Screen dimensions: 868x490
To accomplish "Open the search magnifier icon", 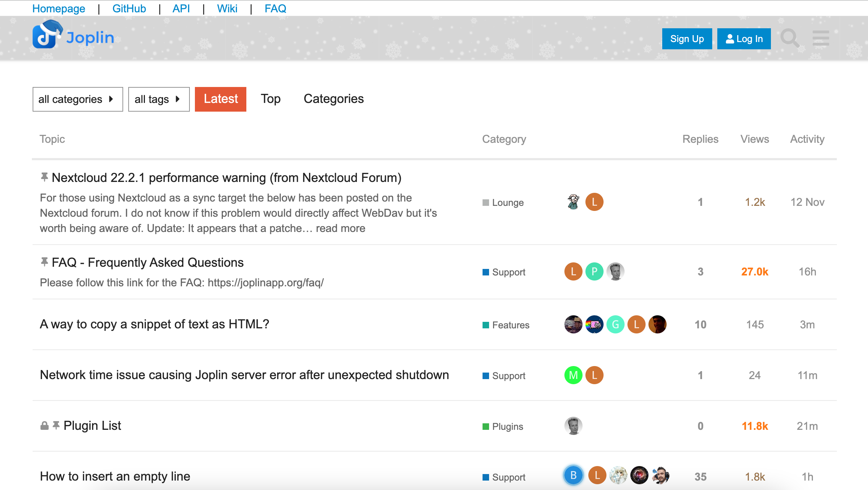I will (790, 38).
